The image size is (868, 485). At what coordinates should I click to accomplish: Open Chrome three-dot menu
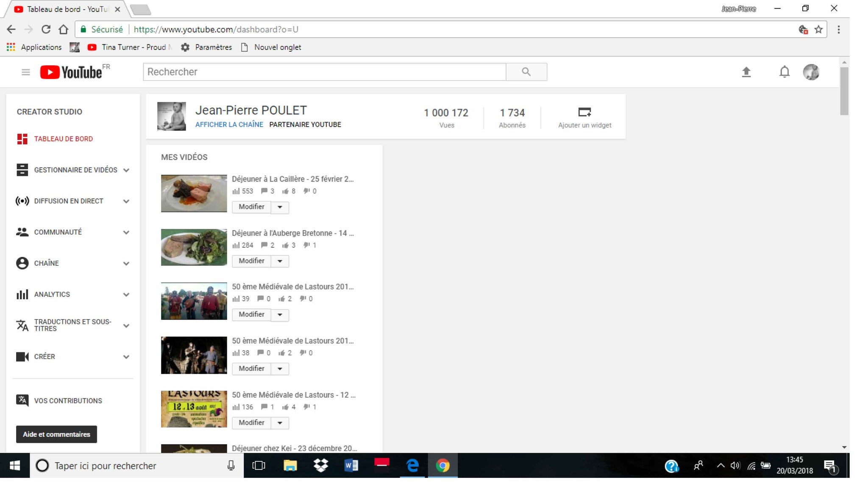click(839, 29)
